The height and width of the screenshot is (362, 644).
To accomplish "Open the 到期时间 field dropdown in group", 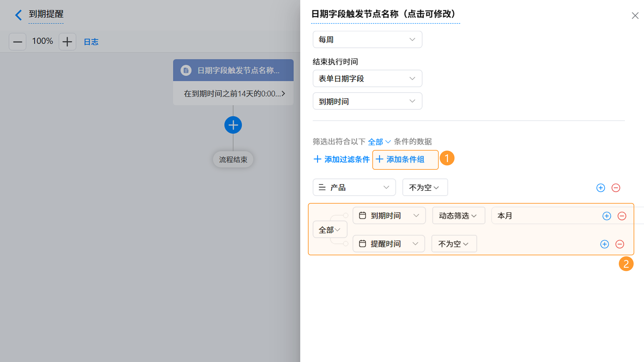I will point(389,216).
